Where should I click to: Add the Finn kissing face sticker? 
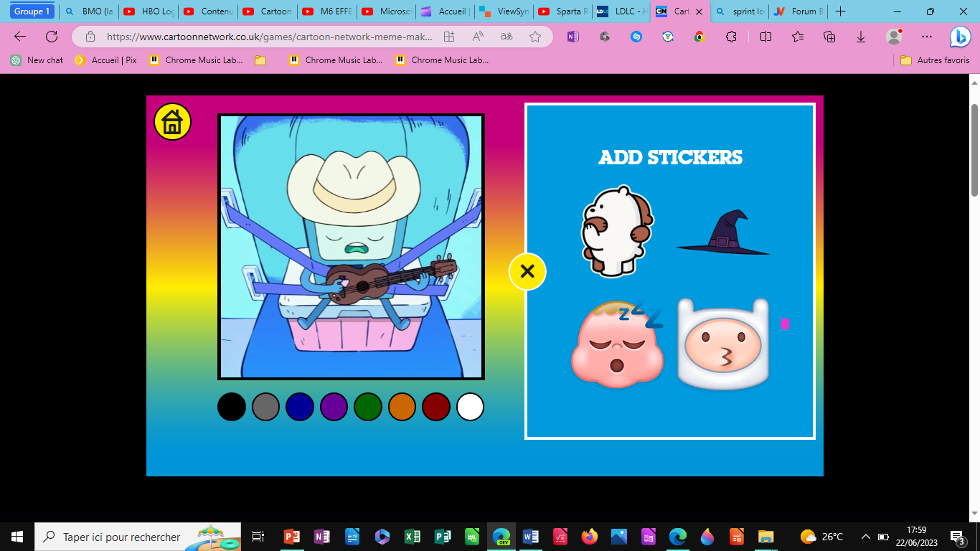[723, 344]
